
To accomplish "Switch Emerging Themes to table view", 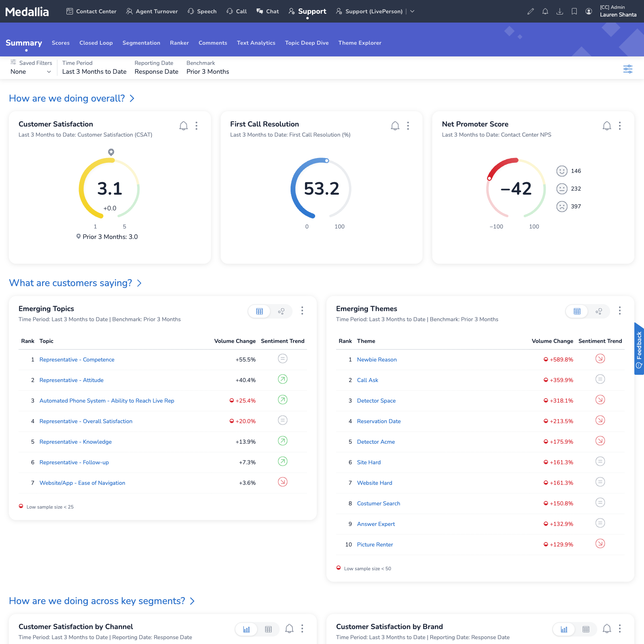I will point(577,311).
